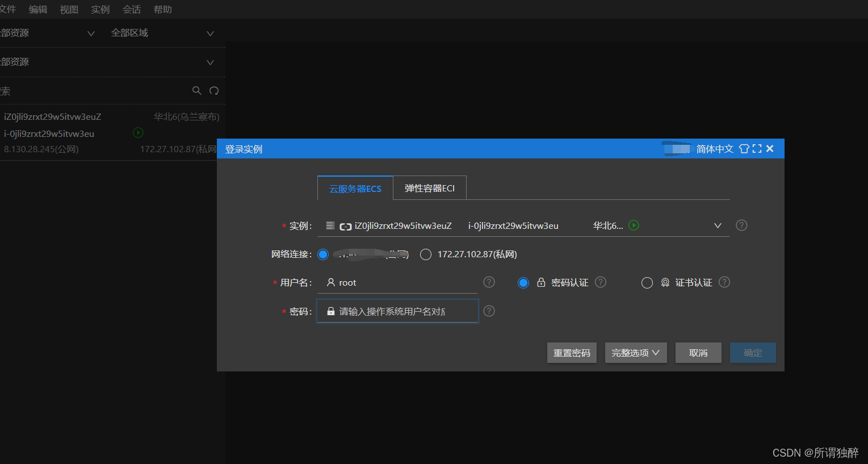The image size is (868, 464).
Task: Open the 帮助 menu
Action: (163, 10)
